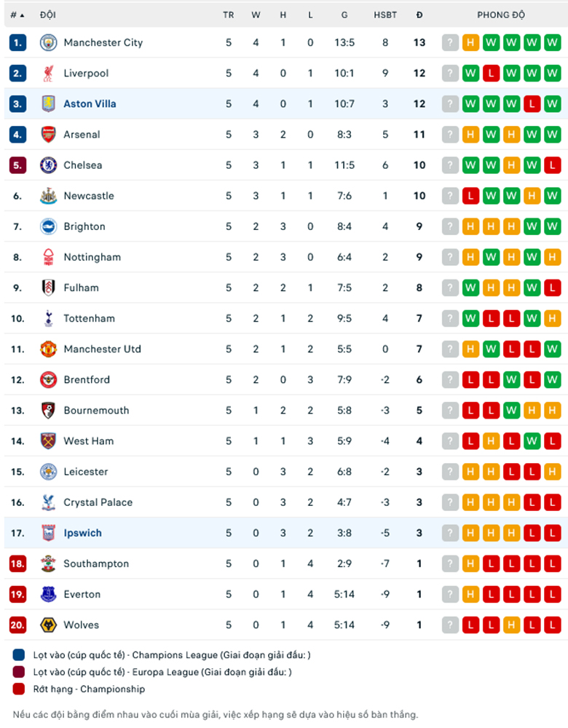Click Liverpool's red L form badge
The height and width of the screenshot is (728, 568).
click(492, 74)
